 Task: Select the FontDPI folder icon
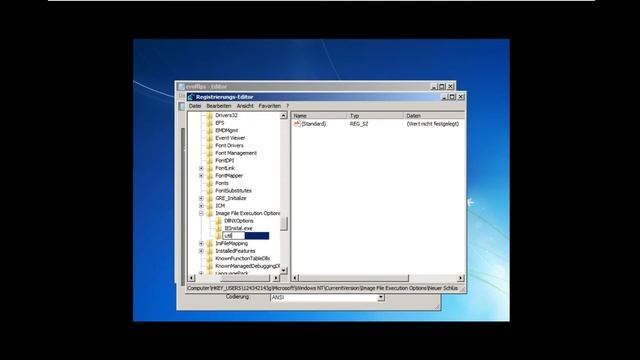click(x=209, y=161)
